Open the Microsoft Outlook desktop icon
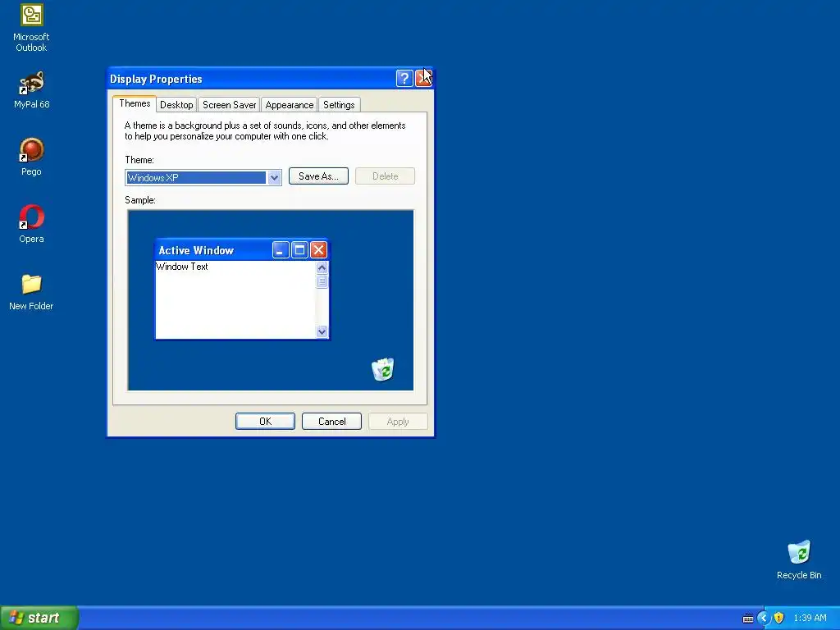Screen dimensions: 840x630 [x=31, y=28]
